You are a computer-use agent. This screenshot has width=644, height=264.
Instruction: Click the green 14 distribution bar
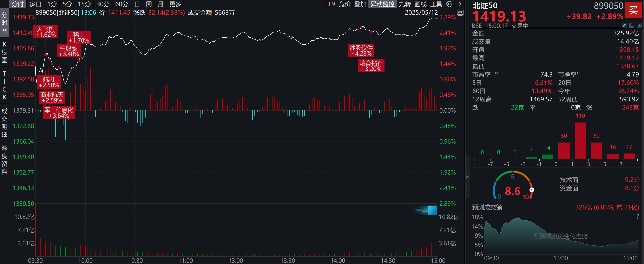(547, 157)
